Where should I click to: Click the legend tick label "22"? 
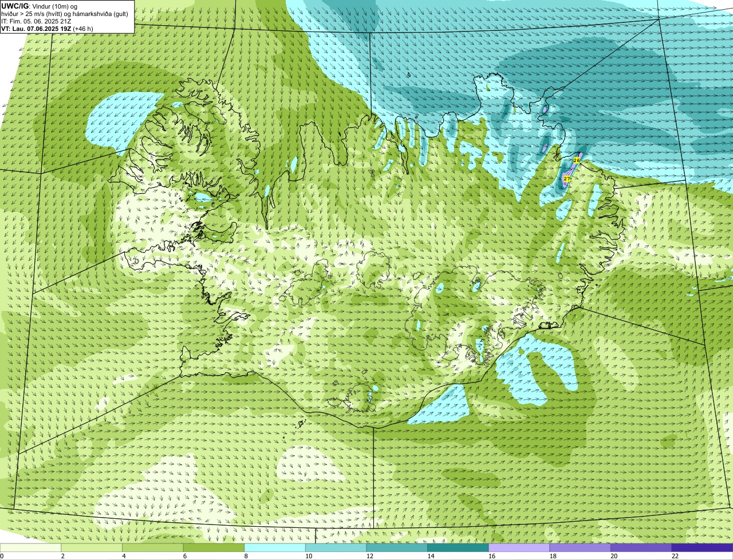pyautogui.click(x=675, y=556)
